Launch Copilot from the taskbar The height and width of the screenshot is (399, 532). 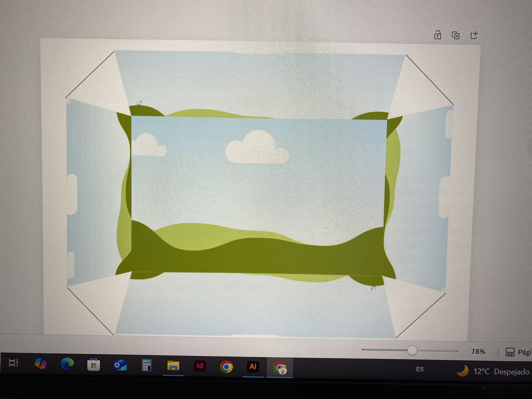click(41, 363)
